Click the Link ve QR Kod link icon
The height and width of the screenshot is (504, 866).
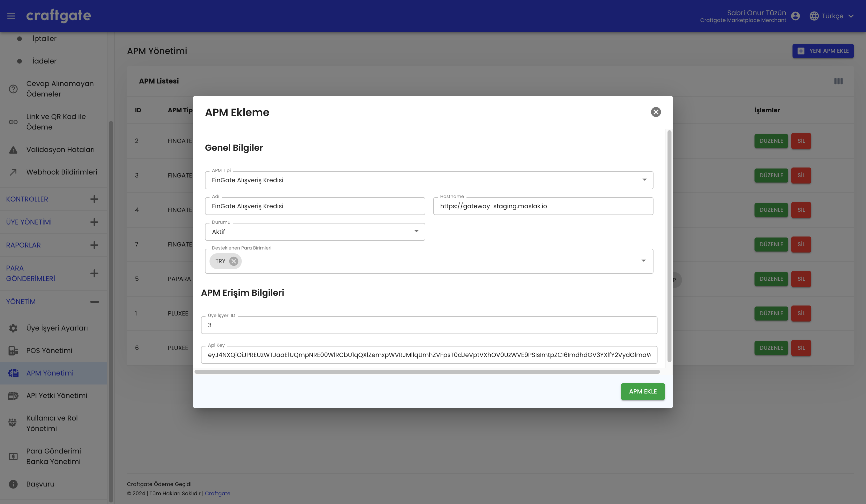[13, 122]
